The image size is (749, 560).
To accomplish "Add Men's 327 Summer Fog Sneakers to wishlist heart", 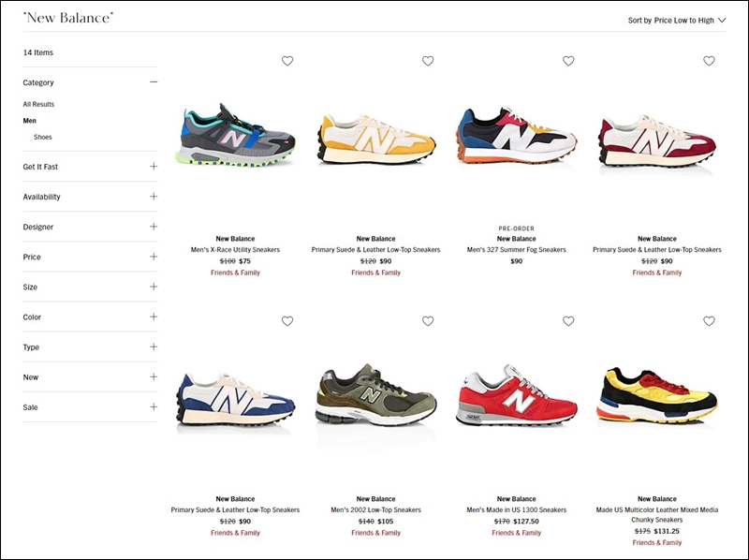I will 568,61.
